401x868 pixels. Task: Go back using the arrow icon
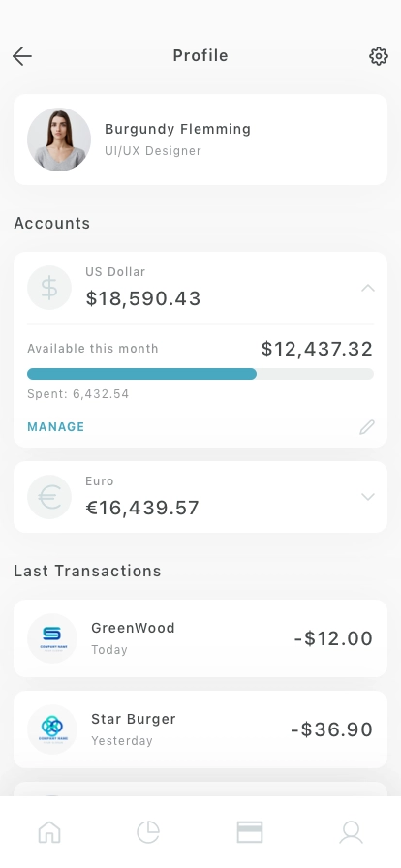[22, 56]
